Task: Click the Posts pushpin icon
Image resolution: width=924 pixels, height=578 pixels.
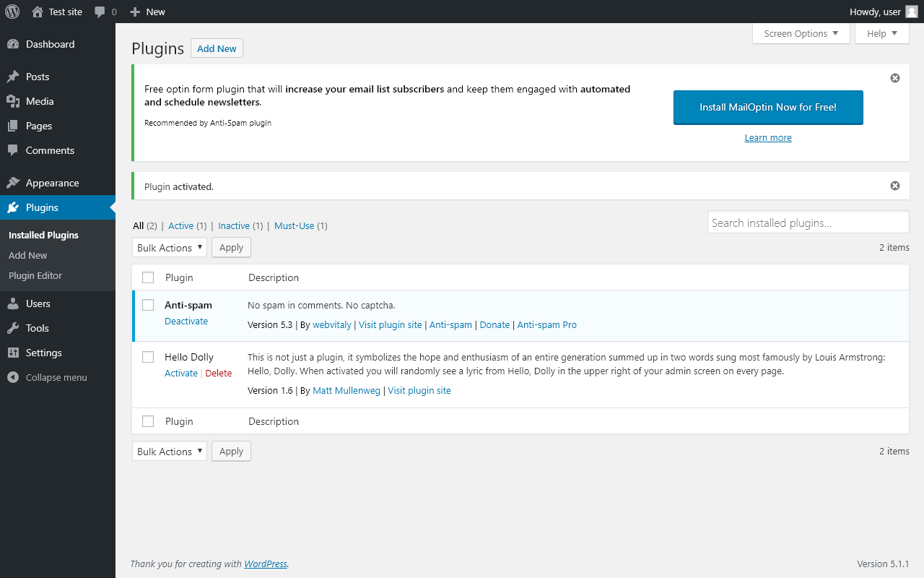Action: [x=13, y=77]
